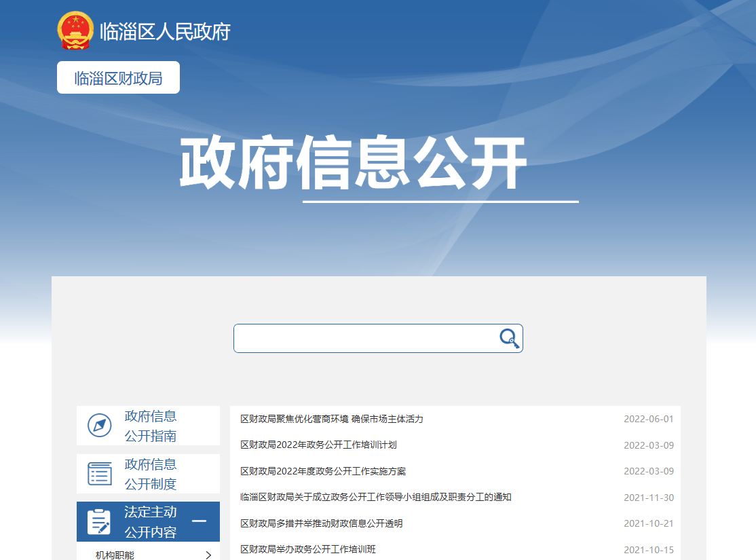
Task: Click the clipboard icon for mandatory disclosure
Action: 99,522
